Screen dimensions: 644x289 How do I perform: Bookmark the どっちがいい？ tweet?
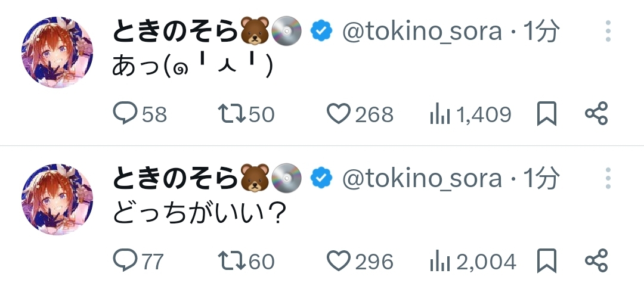click(547, 260)
